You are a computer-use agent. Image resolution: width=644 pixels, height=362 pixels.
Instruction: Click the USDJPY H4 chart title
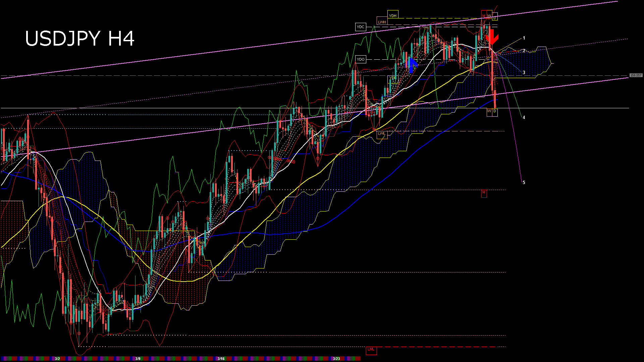click(80, 39)
